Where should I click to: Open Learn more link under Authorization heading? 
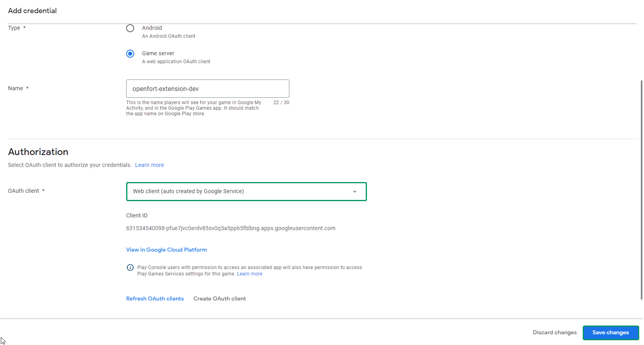(x=149, y=165)
